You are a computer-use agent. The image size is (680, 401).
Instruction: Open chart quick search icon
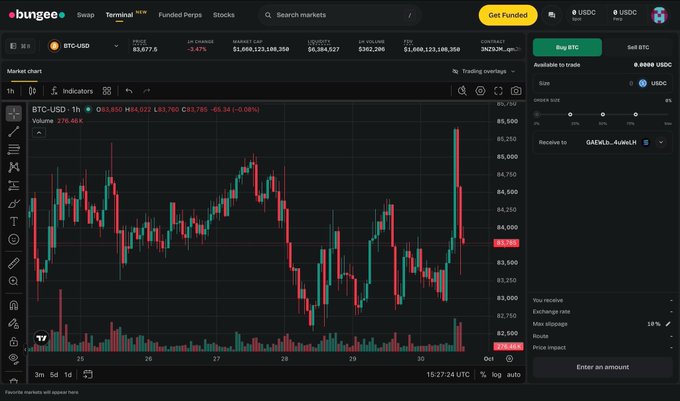click(462, 91)
